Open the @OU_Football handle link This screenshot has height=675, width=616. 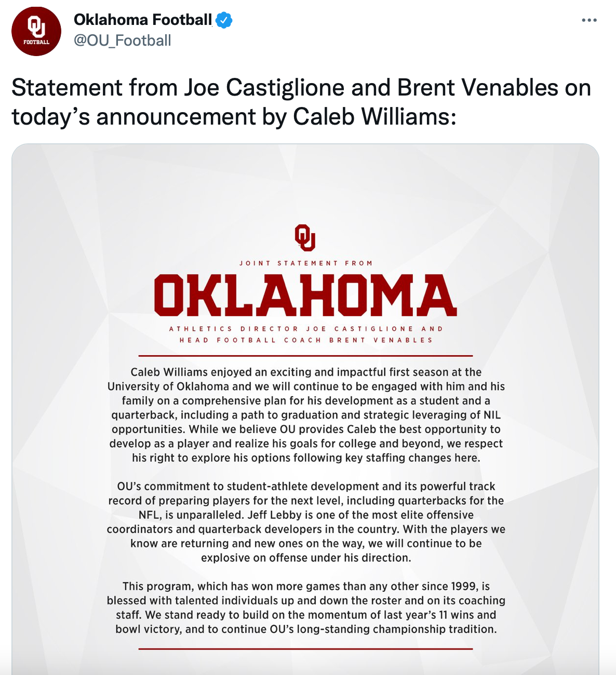[123, 40]
